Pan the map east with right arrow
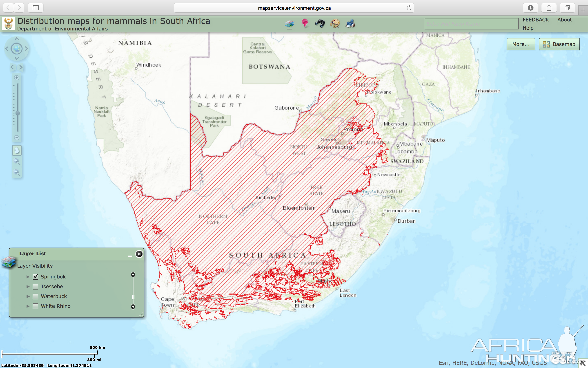Image resolution: width=588 pixels, height=368 pixels. tap(26, 49)
